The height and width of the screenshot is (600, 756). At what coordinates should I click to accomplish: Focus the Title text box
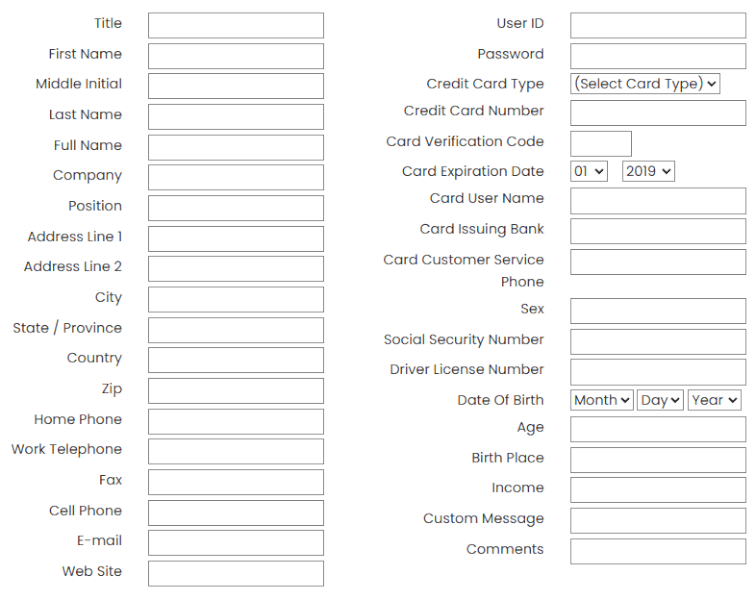pyautogui.click(x=236, y=25)
